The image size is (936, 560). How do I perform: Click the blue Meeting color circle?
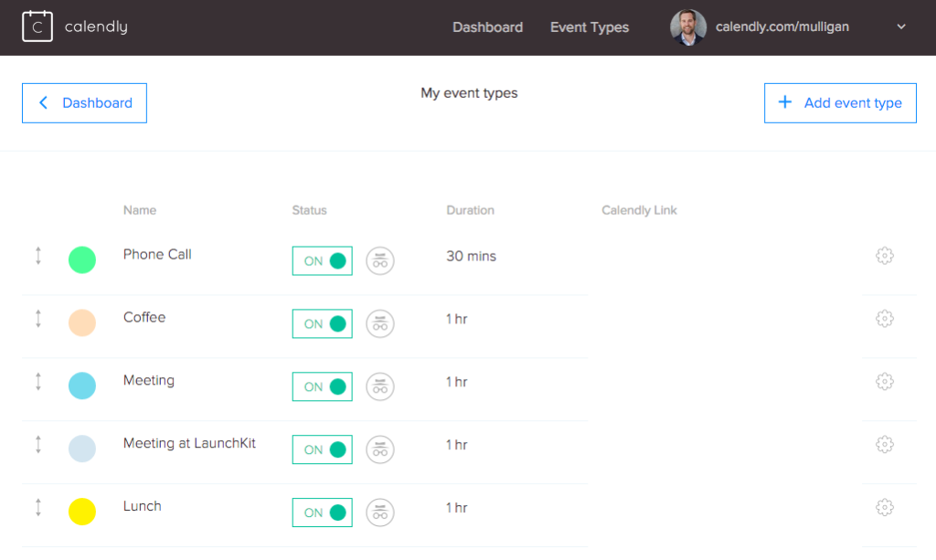pyautogui.click(x=82, y=386)
